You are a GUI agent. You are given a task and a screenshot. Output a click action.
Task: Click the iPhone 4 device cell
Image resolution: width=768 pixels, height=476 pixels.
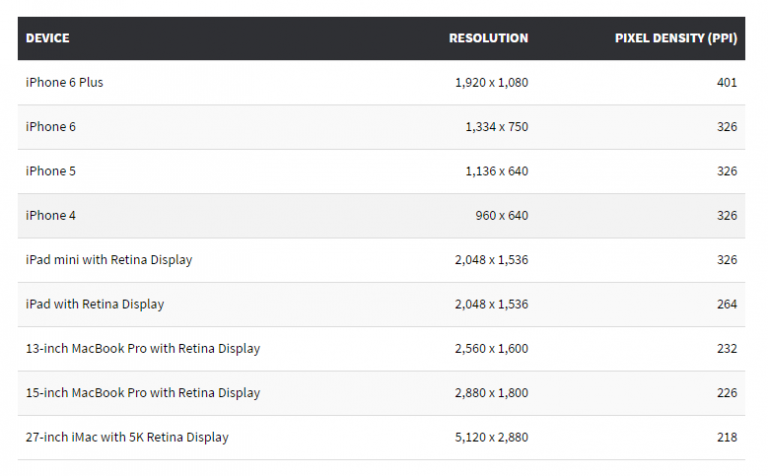click(50, 215)
